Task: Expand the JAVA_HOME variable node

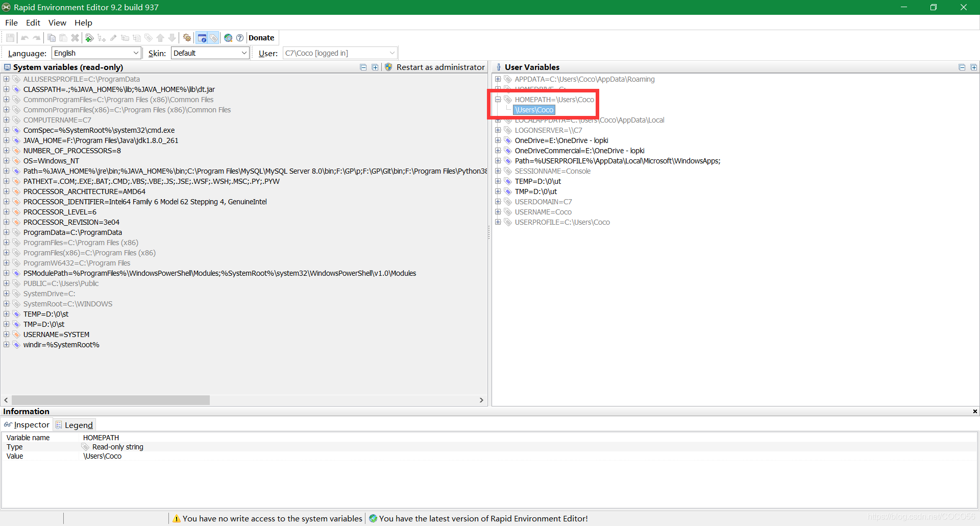Action: point(6,140)
